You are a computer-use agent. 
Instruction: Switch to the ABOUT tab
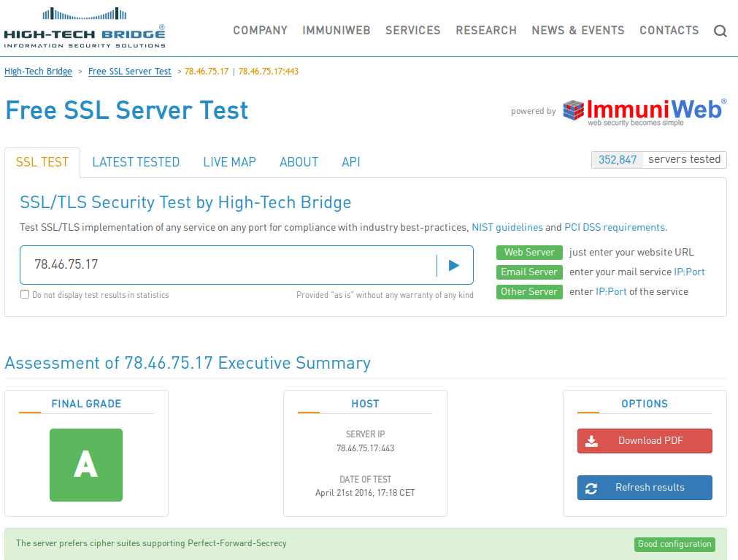pyautogui.click(x=299, y=162)
